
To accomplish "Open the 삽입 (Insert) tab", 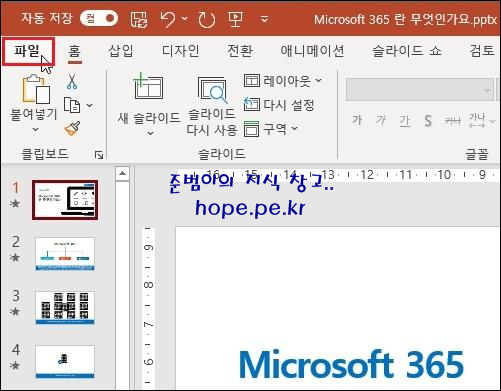I will [x=120, y=51].
